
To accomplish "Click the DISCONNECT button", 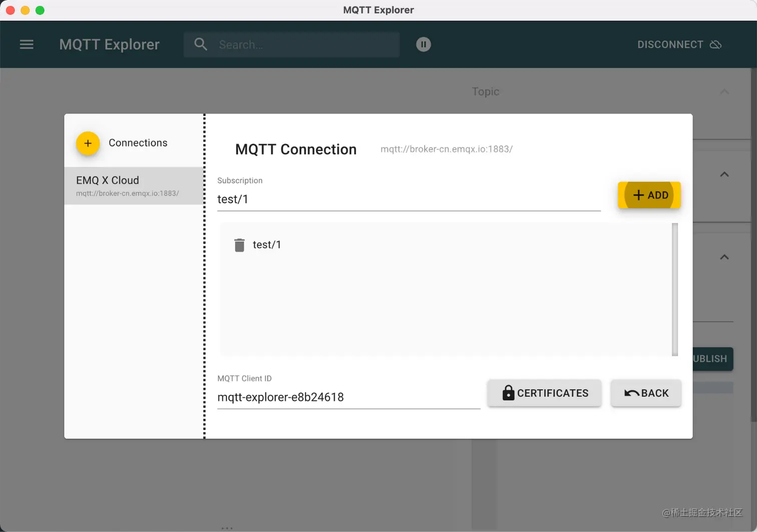I will (679, 45).
